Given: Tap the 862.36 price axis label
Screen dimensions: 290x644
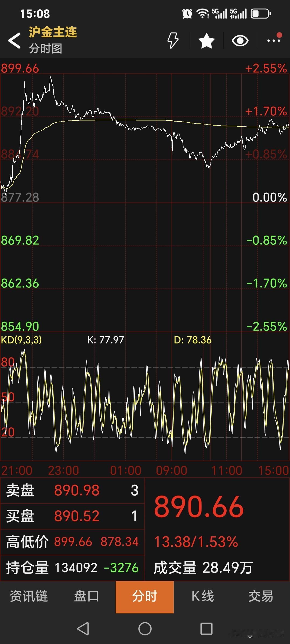Looking at the screenshot, I should (x=20, y=283).
